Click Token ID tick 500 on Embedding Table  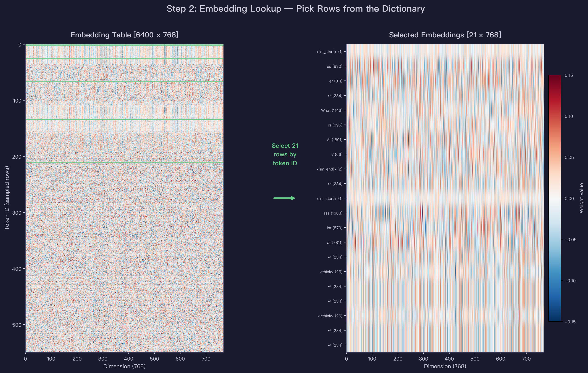(x=17, y=325)
